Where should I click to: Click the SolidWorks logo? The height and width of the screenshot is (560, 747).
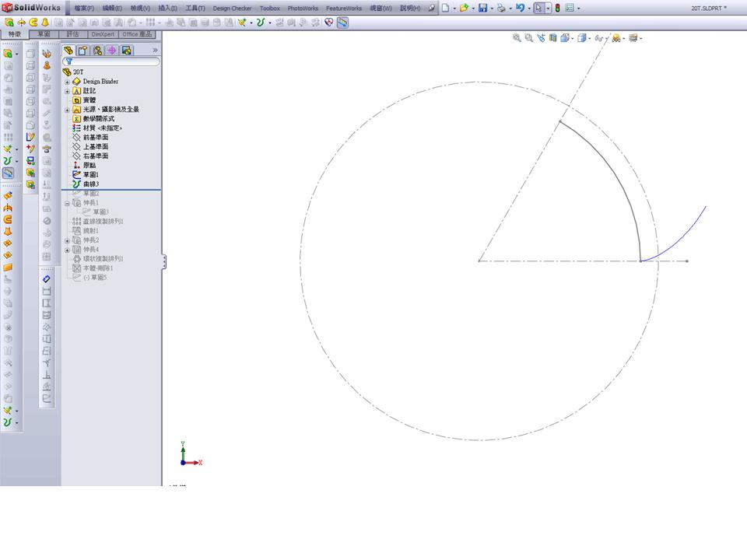(x=31, y=8)
